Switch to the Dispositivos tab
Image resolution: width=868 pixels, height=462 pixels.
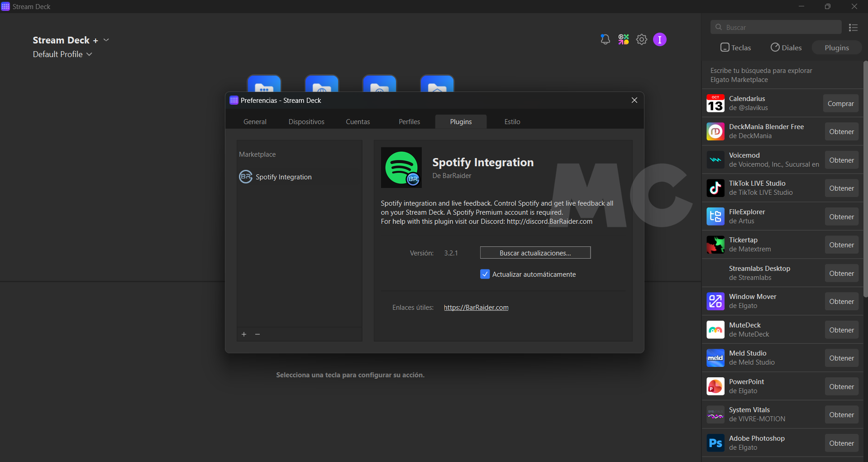pos(306,122)
